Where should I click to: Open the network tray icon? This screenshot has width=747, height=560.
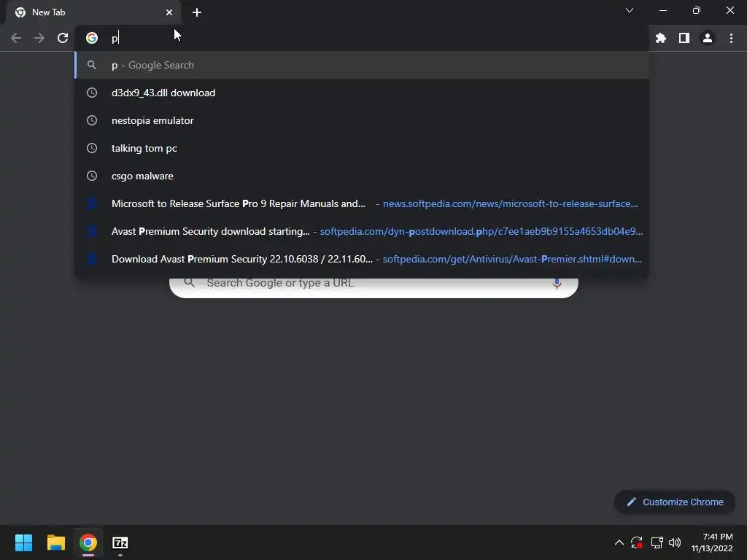coord(657,542)
